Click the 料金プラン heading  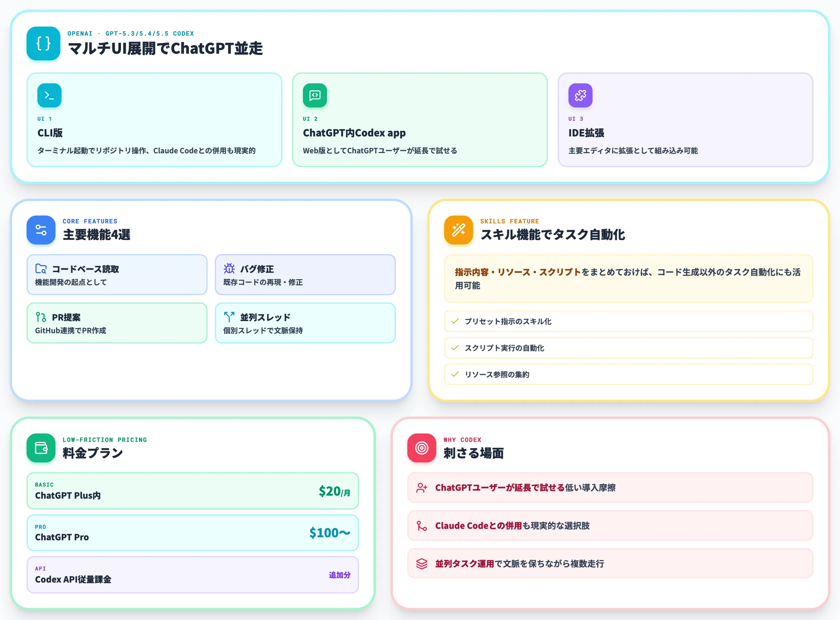[x=93, y=453]
